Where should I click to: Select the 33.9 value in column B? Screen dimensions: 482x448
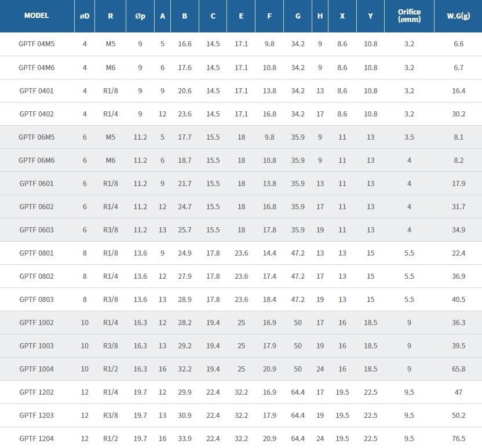click(x=184, y=438)
